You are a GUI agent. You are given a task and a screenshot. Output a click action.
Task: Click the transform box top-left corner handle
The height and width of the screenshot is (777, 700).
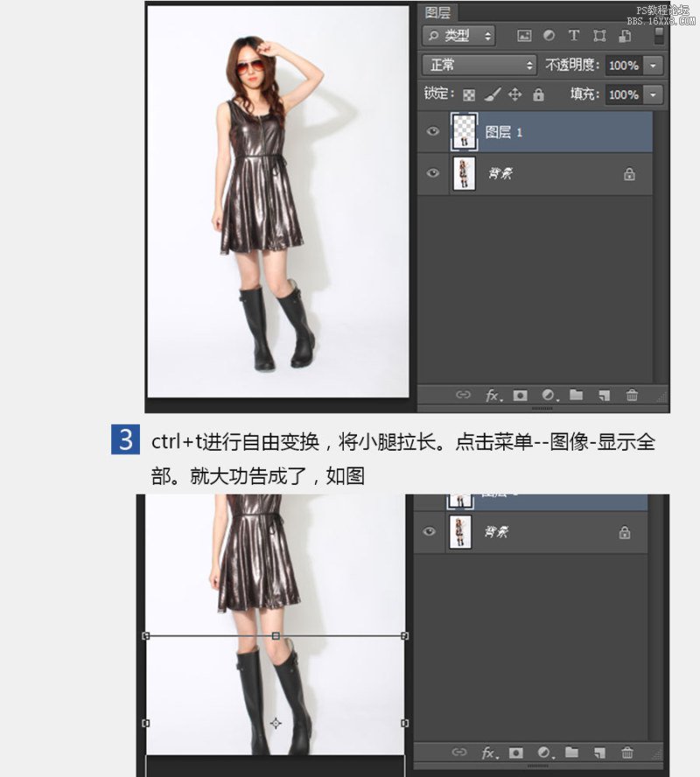click(x=145, y=636)
